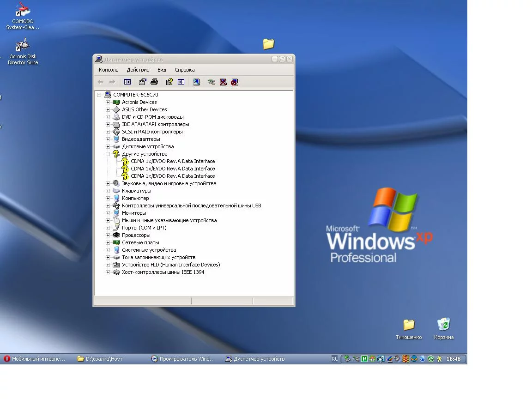
Task: Open Properties via toolbar icon
Action: [143, 82]
